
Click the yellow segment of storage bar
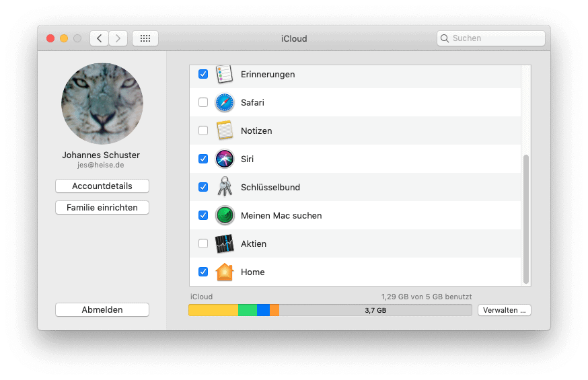click(x=213, y=310)
